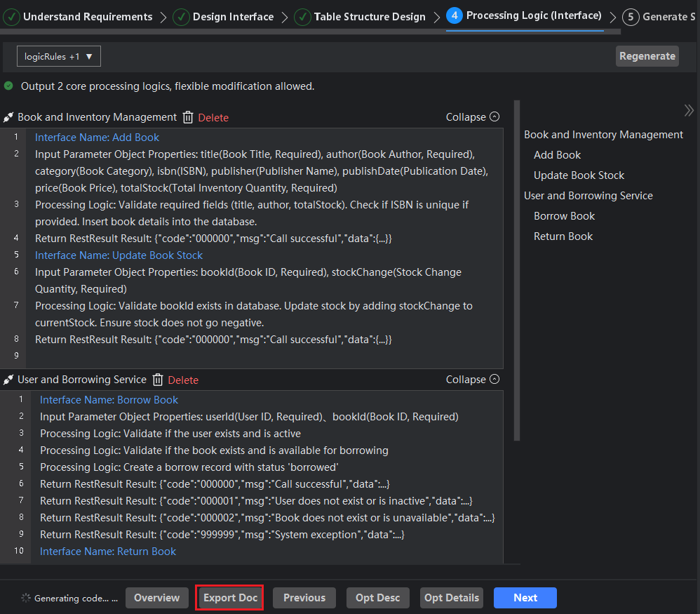Screen dimensions: 700x614
Task: Collapse the Book and Inventory Management section
Action: (x=473, y=117)
